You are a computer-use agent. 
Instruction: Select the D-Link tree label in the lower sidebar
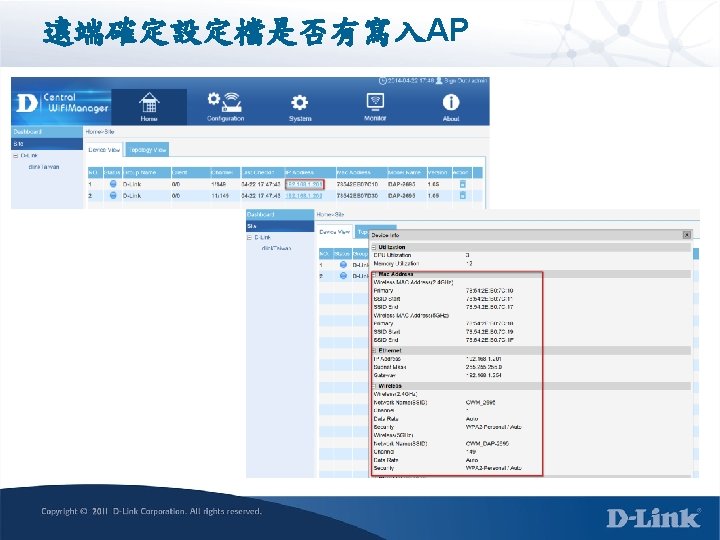coord(262,237)
